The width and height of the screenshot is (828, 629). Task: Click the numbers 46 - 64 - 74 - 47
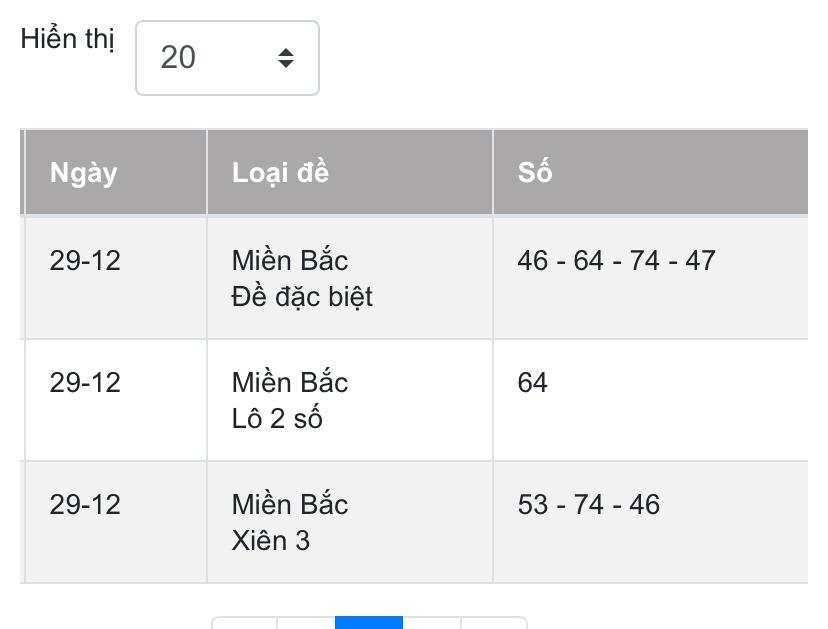point(616,261)
